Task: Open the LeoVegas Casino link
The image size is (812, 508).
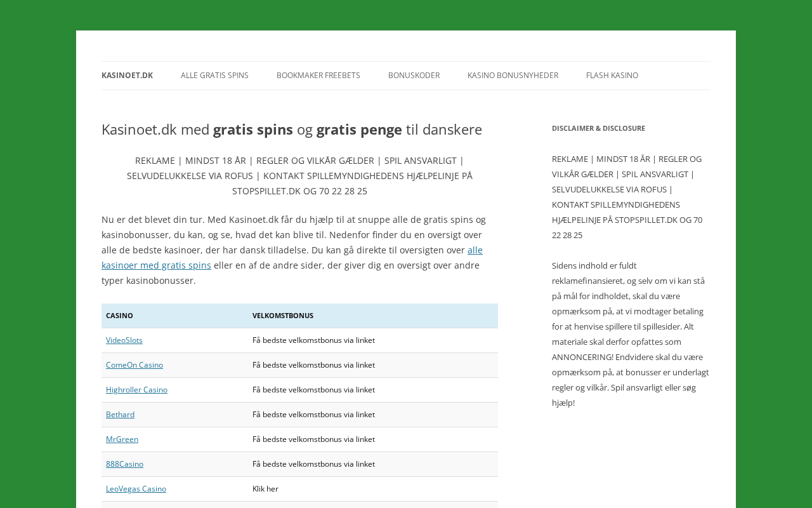Action: click(136, 489)
